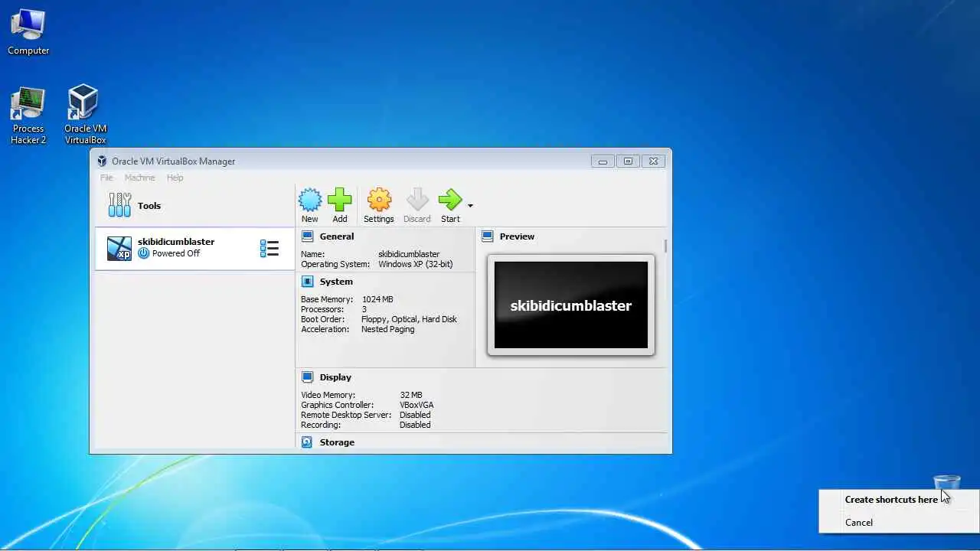The width and height of the screenshot is (980, 551).
Task: Click the VirtualBox icon in title bar
Action: 102,161
